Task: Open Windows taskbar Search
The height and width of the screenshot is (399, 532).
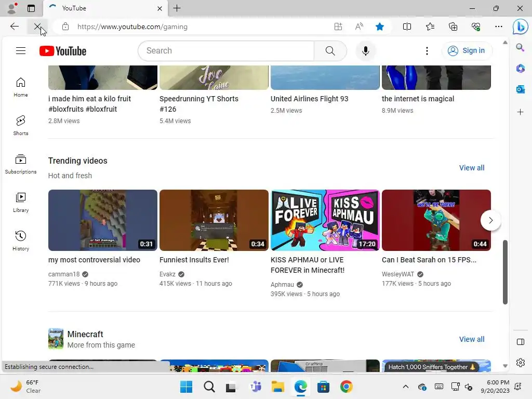Action: (209, 387)
